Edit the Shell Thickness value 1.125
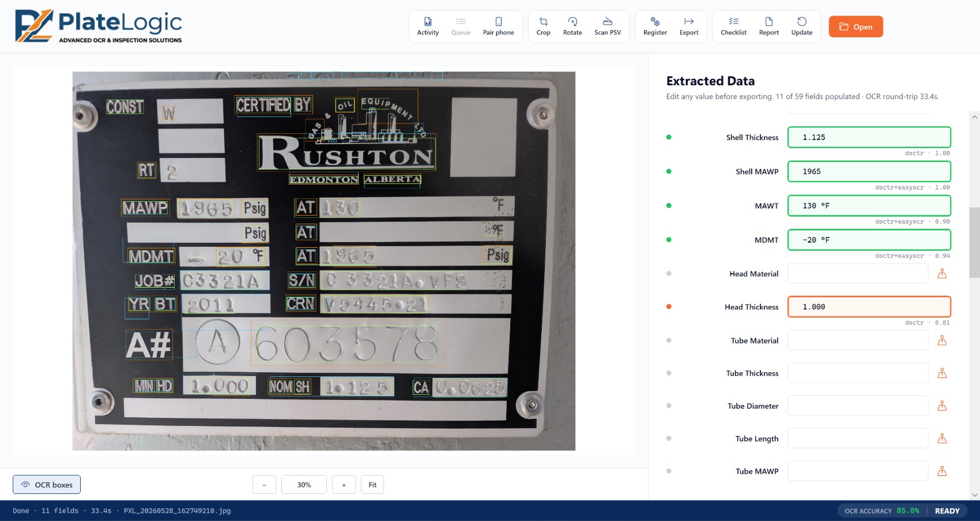The height and width of the screenshot is (521, 980). tap(869, 137)
